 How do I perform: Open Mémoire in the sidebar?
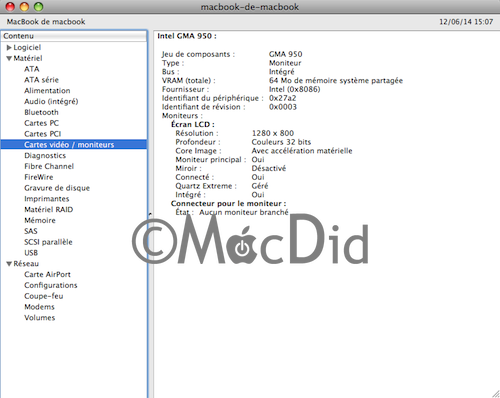click(x=40, y=220)
